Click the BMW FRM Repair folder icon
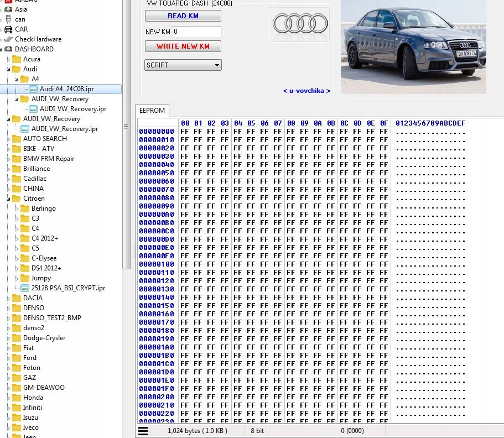 pyautogui.click(x=17, y=159)
